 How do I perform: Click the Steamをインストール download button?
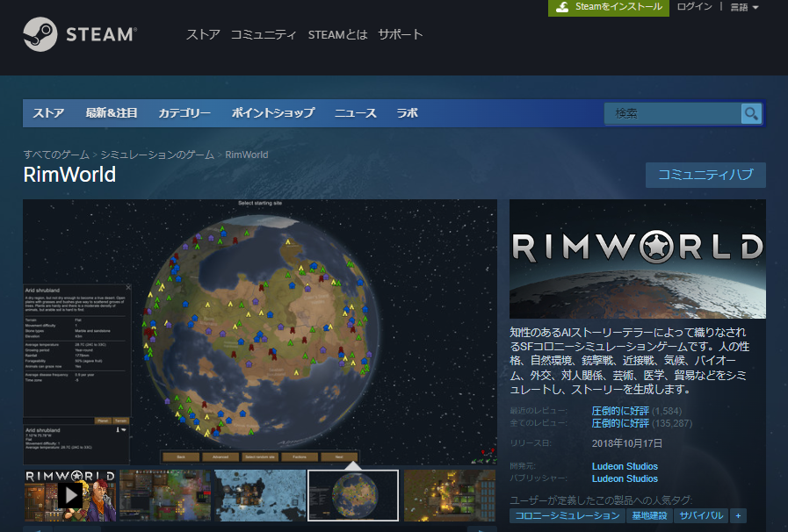tap(608, 7)
